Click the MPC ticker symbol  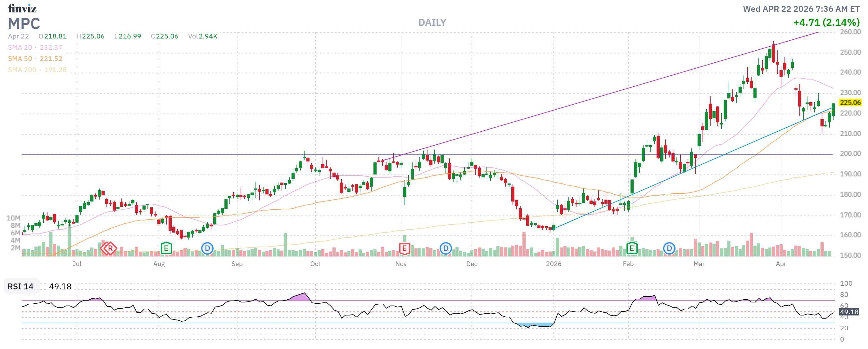(x=24, y=24)
